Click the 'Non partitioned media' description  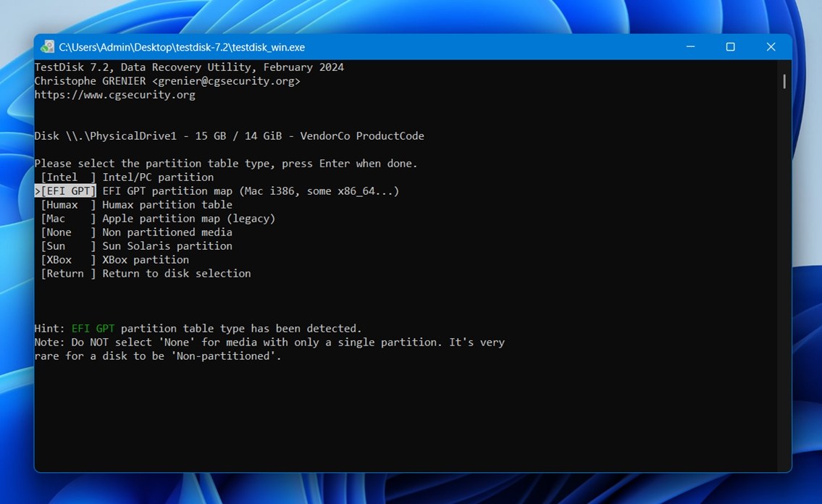point(167,232)
